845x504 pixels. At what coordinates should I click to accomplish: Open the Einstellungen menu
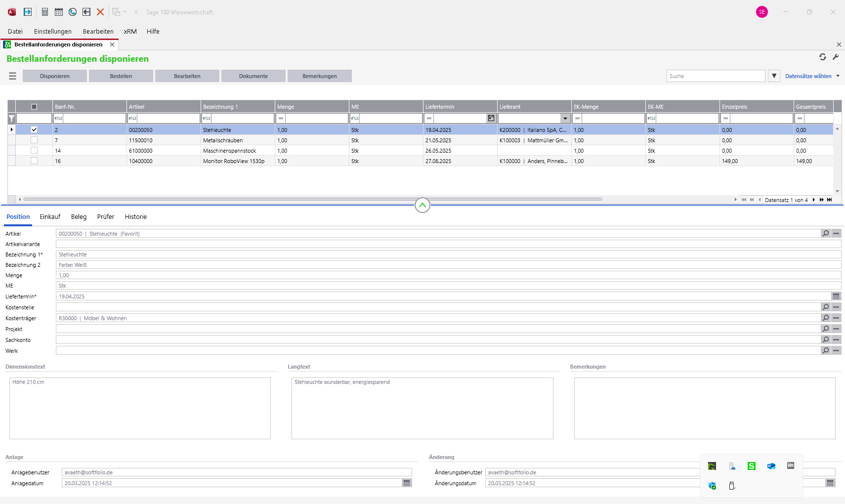52,31
